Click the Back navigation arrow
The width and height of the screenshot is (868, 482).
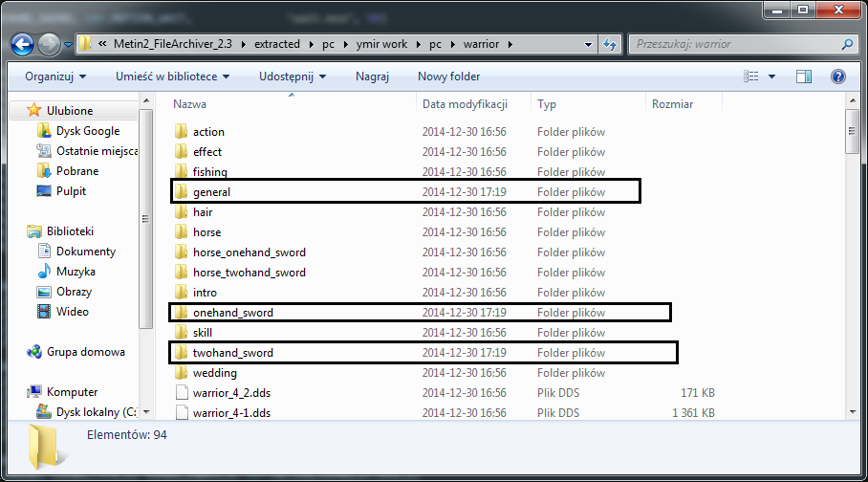coord(22,44)
